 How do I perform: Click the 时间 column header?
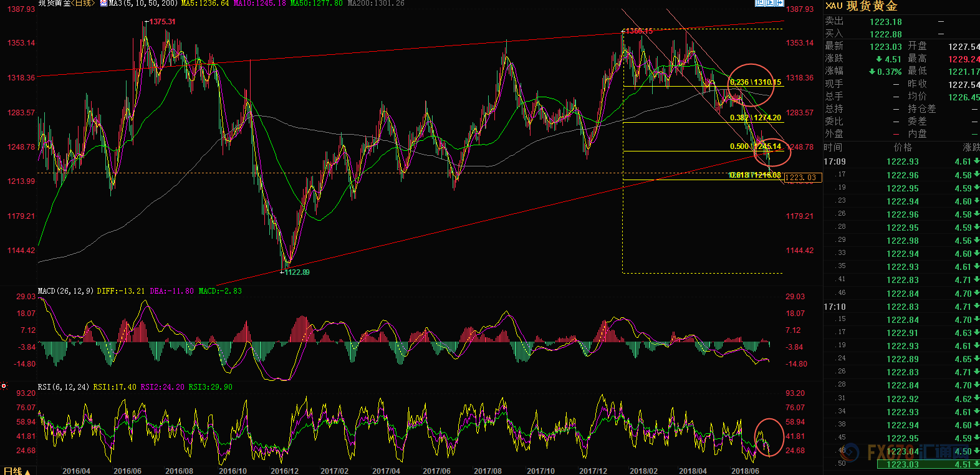[833, 148]
